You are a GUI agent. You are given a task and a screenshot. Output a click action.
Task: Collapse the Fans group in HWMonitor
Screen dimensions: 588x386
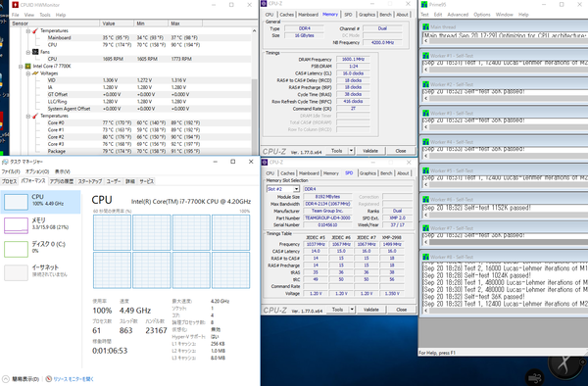28,52
